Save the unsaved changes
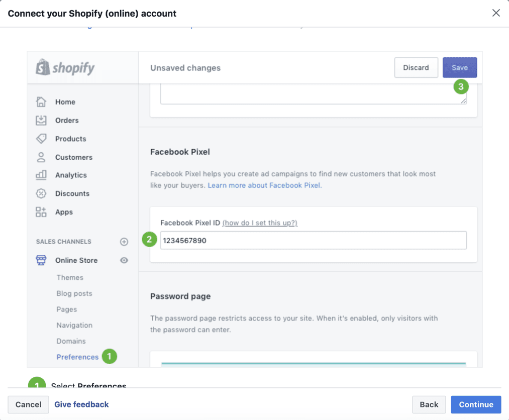Viewport: 509px width, 420px height. pyautogui.click(x=459, y=67)
